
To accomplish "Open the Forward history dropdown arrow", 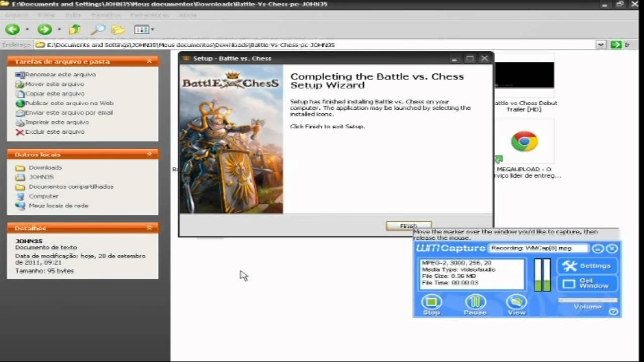I will tap(59, 30).
